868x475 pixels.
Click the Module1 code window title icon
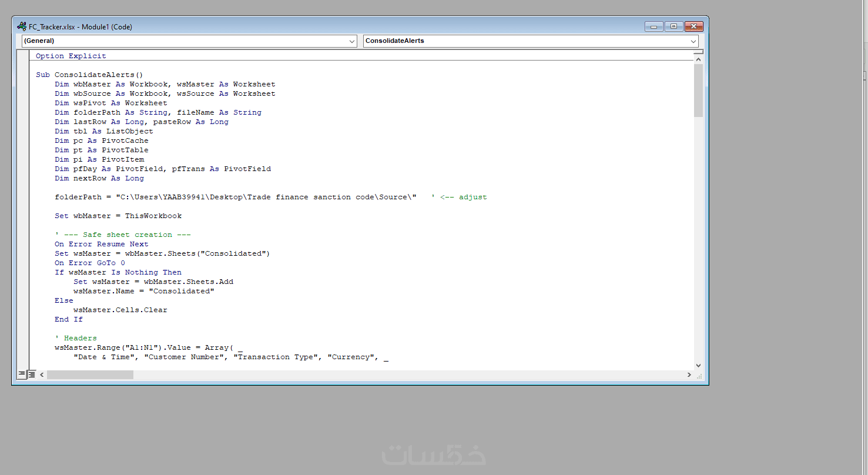pos(22,26)
